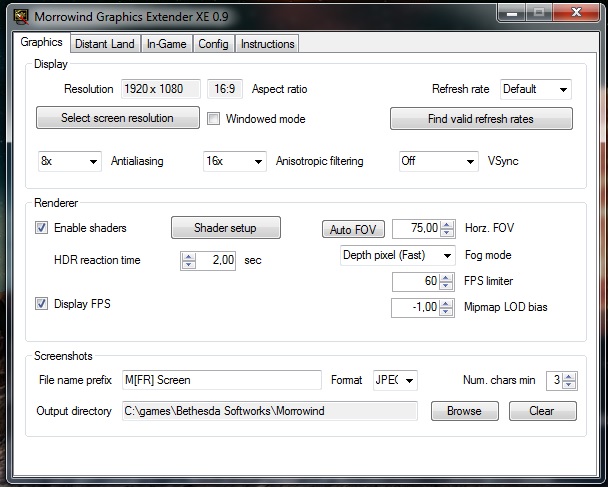The height and width of the screenshot is (489, 610).
Task: Decrease Num. chars min with down arrow
Action: tap(569, 384)
